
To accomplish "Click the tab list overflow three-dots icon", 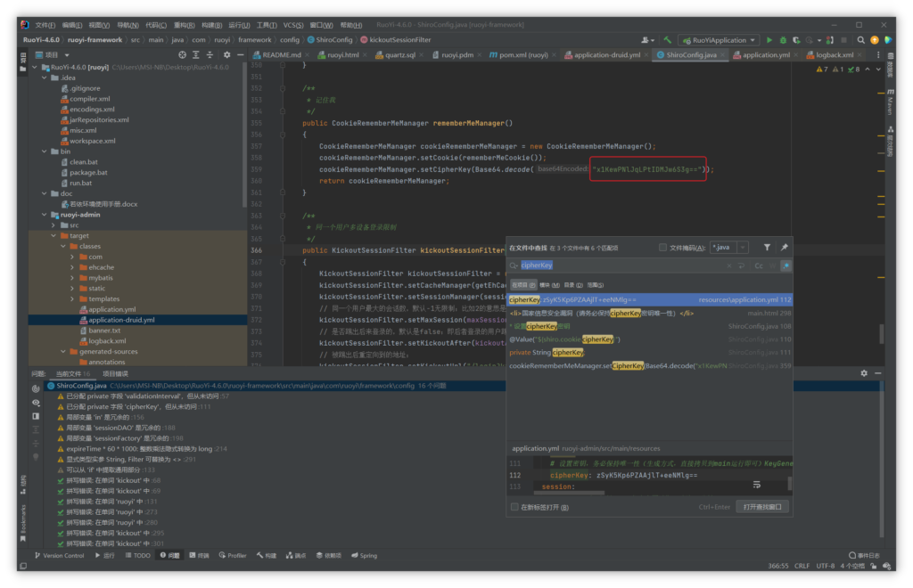I will 878,54.
